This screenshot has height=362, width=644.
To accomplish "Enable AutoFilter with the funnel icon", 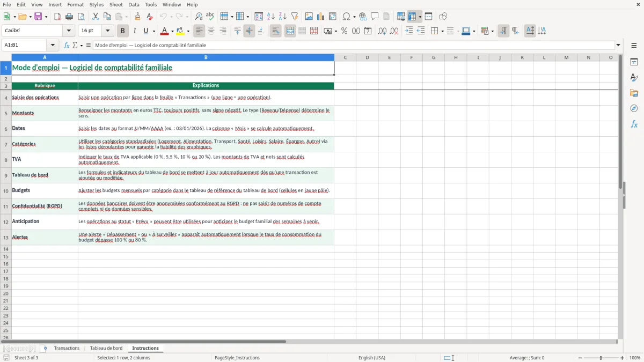I will pyautogui.click(x=294, y=17).
